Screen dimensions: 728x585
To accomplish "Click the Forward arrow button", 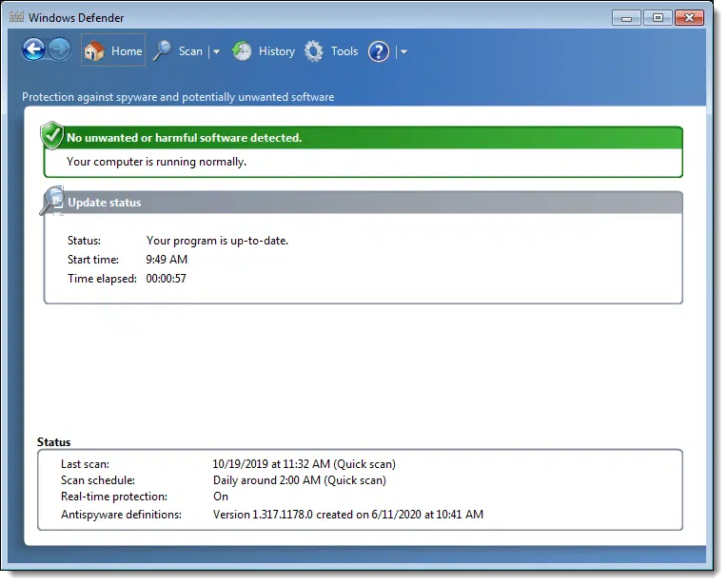I will pyautogui.click(x=59, y=49).
